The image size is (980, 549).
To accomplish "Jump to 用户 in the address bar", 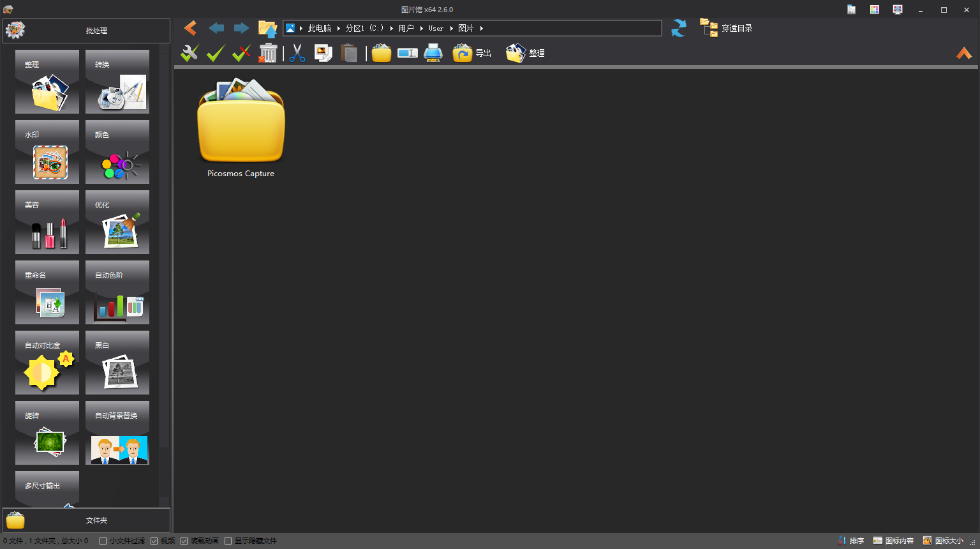I will [406, 28].
